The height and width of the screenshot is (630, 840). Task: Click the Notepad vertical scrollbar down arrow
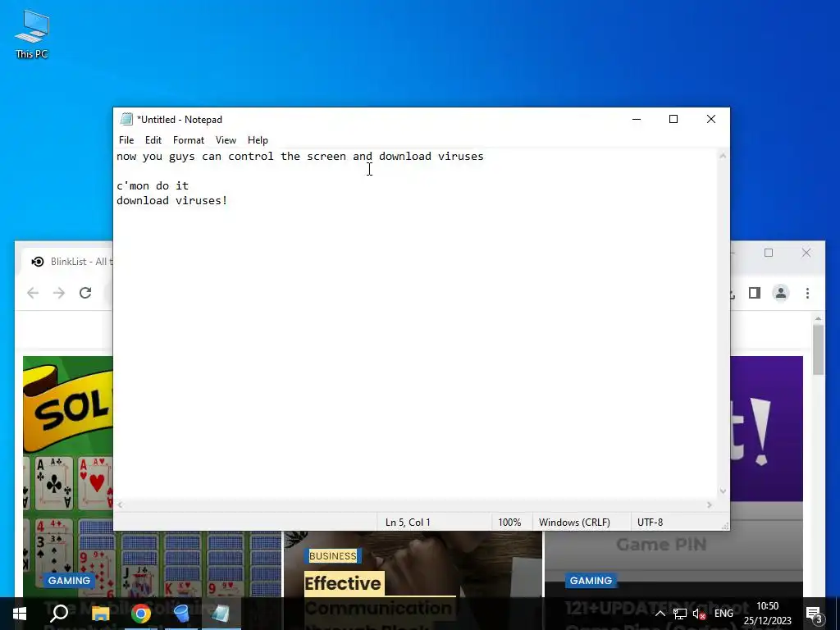723,491
